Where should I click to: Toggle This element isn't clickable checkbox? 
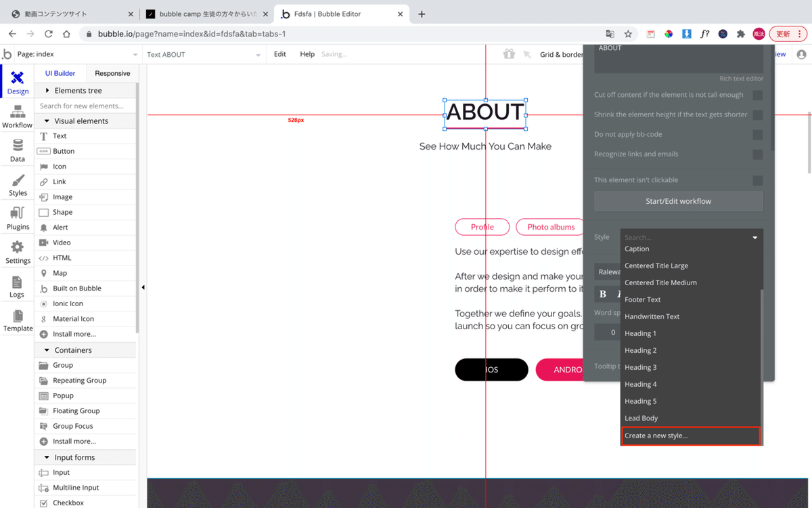[758, 180]
